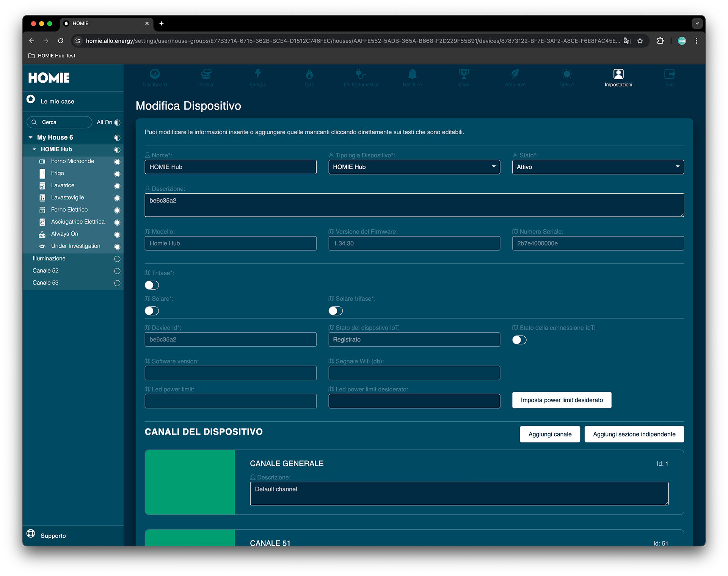The image size is (728, 576).
Task: Click the Forno Microonde appliance icon
Action: 42,162
